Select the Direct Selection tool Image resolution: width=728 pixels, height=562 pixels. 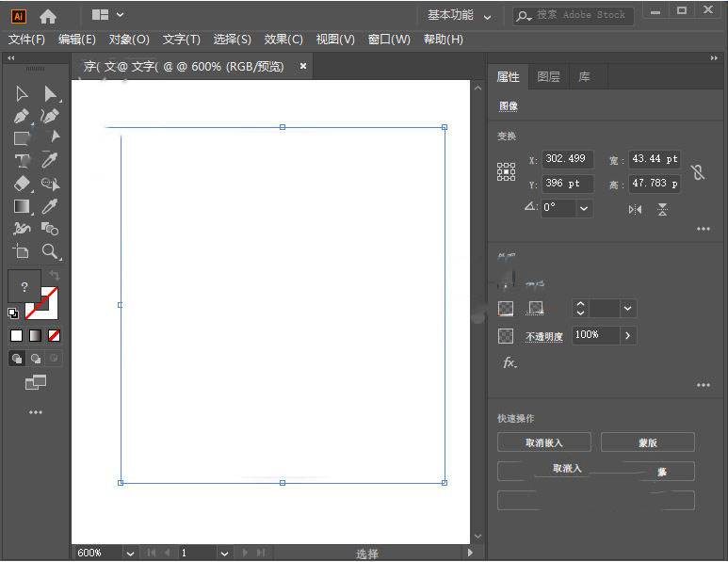pos(50,93)
